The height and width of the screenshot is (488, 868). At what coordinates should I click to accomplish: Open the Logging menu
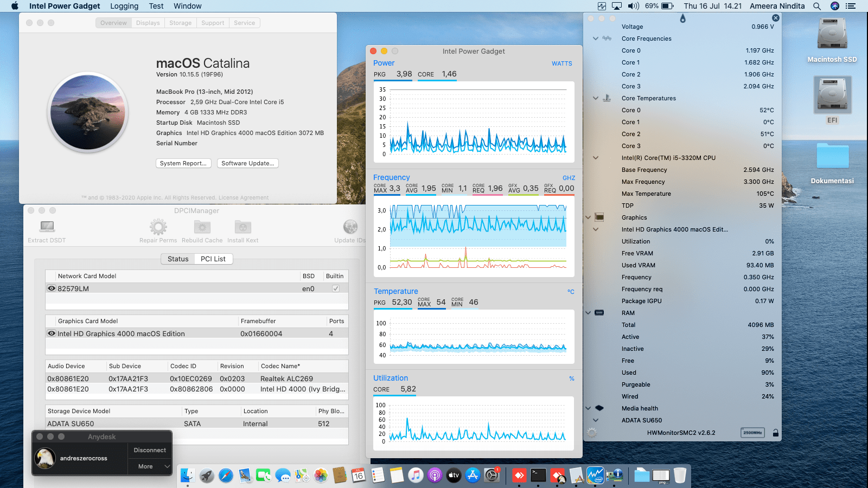124,6
